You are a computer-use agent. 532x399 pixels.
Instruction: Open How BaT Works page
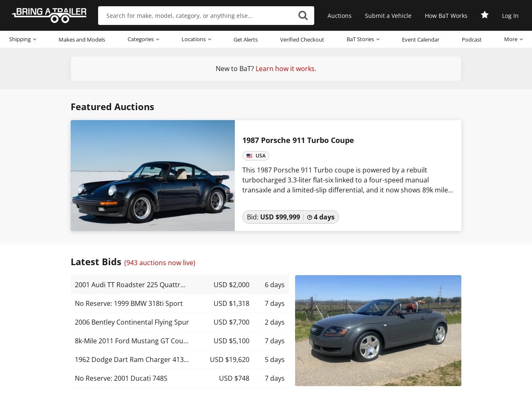(446, 15)
